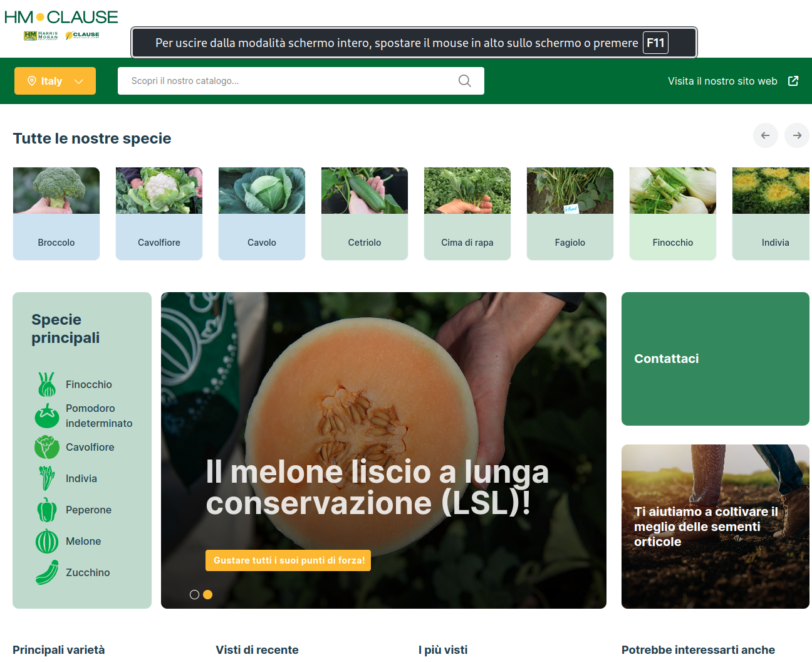Open external link icon beside site link
Image resolution: width=812 pixels, height=662 pixels.
pyautogui.click(x=793, y=81)
